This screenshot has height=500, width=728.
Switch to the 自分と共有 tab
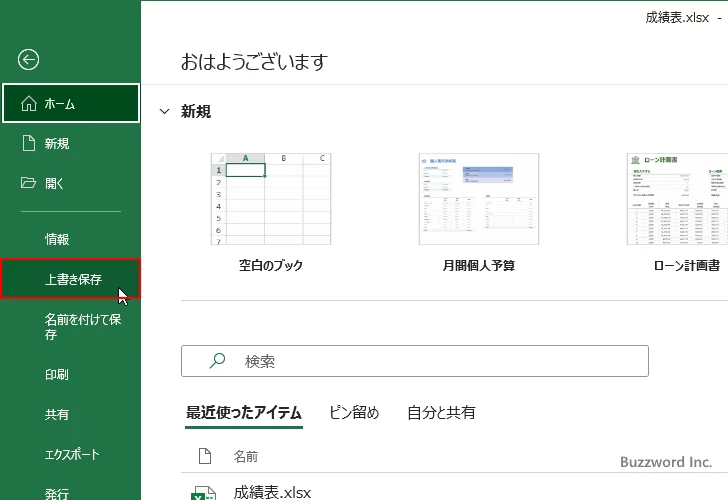pos(441,412)
